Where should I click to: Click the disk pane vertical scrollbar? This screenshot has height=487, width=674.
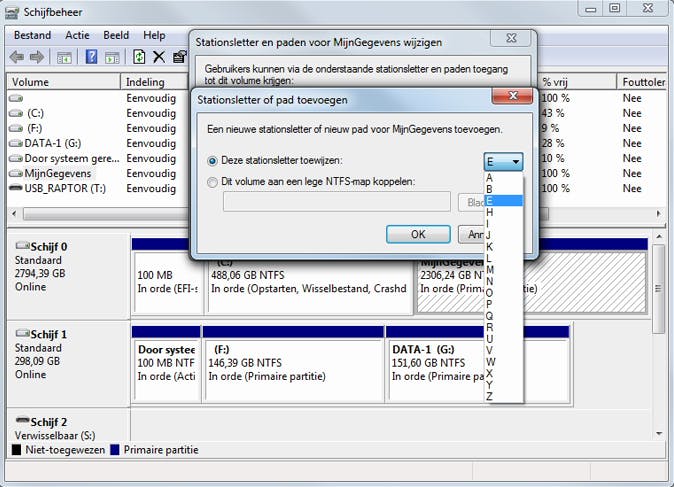pos(659,289)
